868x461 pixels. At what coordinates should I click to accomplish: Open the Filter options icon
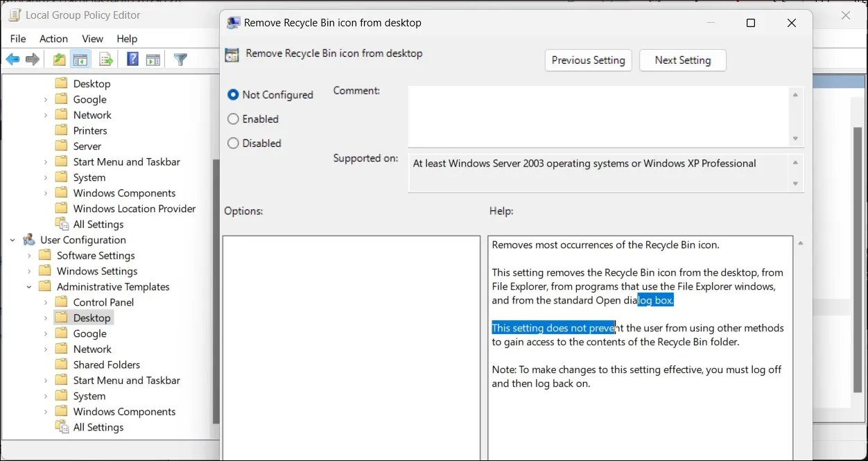click(x=180, y=59)
